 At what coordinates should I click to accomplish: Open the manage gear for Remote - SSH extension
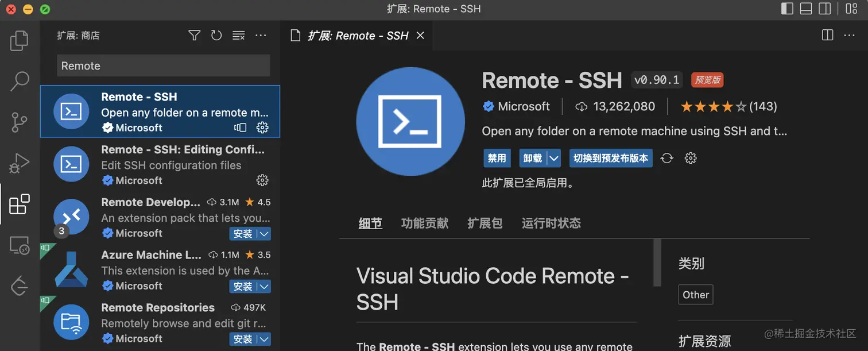click(x=262, y=128)
